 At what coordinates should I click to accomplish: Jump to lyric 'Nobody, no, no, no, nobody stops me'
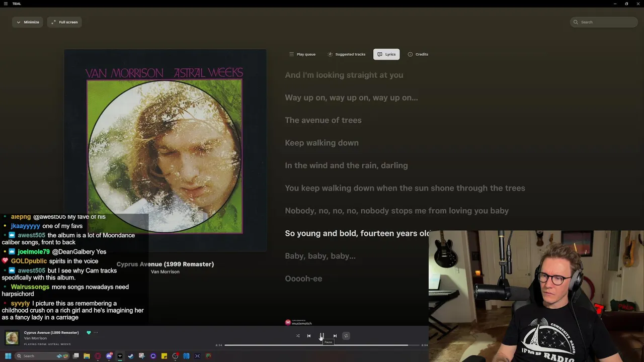click(397, 211)
